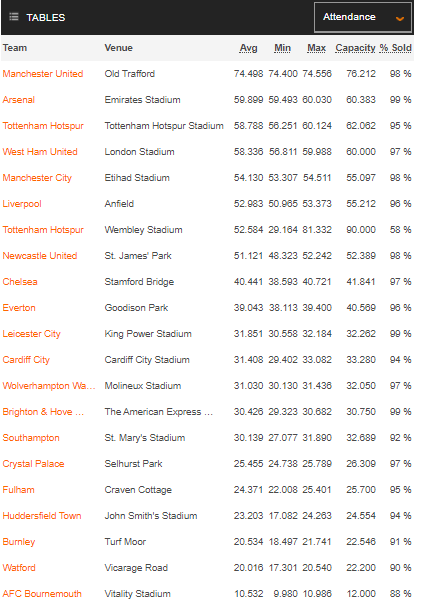Open the Leicester City team link
422x605 pixels.
tap(31, 334)
